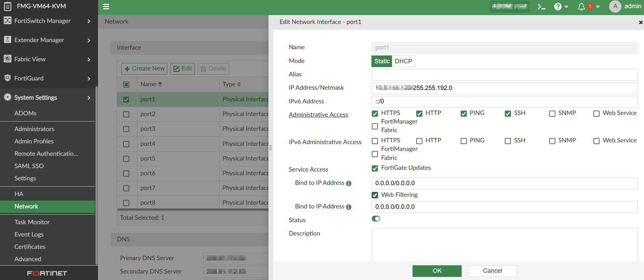Click the hamburger menu toggle icon

pos(106,7)
